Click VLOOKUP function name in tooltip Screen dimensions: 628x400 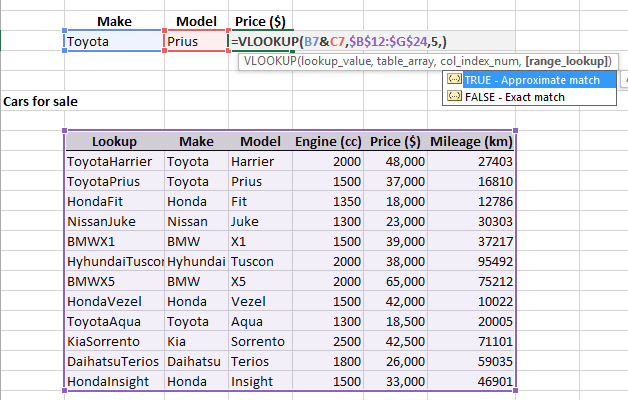pos(270,61)
